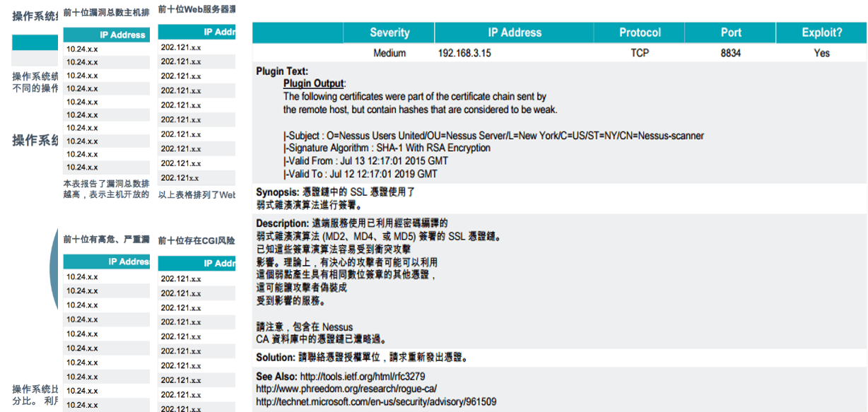Click IP Address header beside Severity column
Screen dimensions: 868x412
point(515,33)
